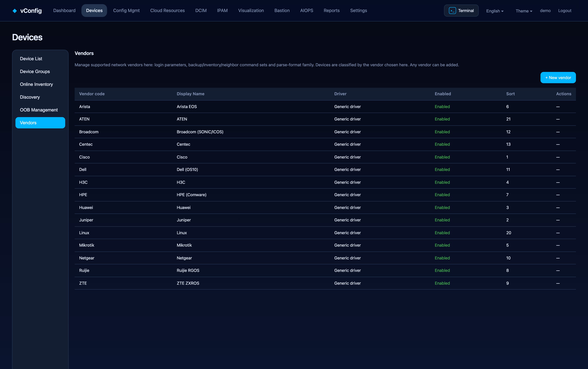
Task: Click the demo user link
Action: [x=545, y=11]
